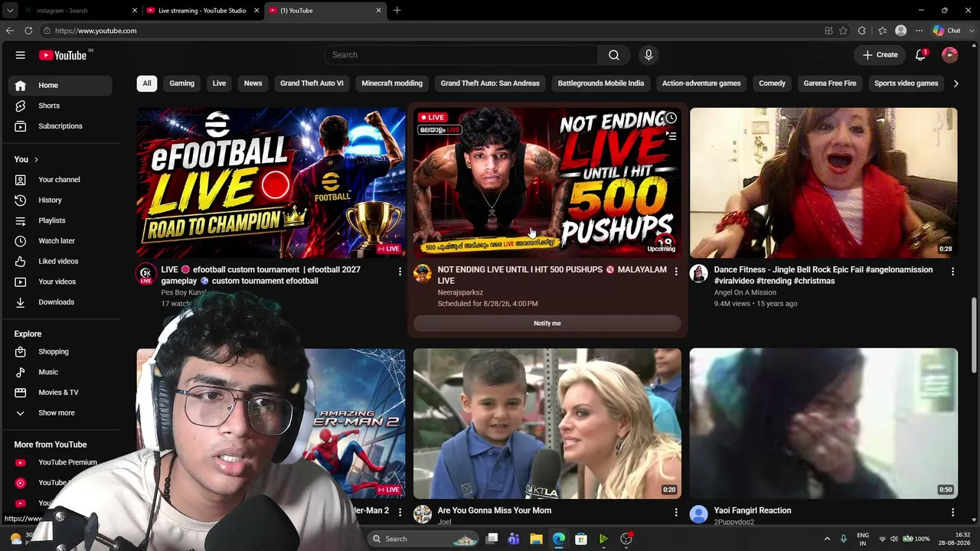This screenshot has width=980, height=551.
Task: Open action menu for Miss Your Mom video
Action: [676, 512]
